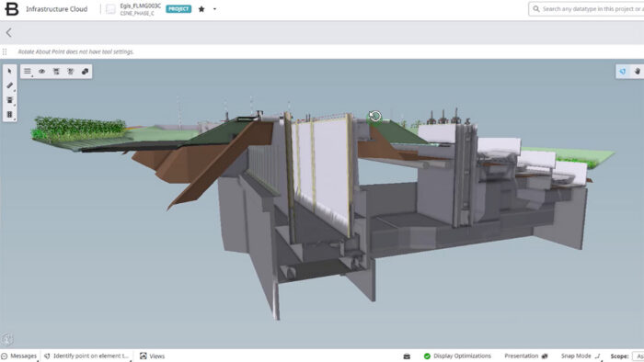Image resolution: width=644 pixels, height=362 pixels.
Task: Click the 3D cubes display icon in the toolbar
Action: click(x=85, y=72)
